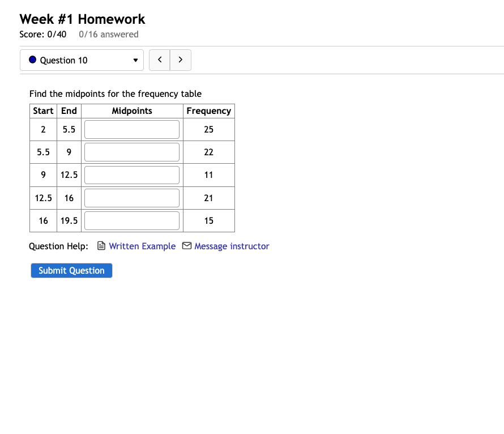
Task: Click the 0/16 answered status text
Action: click(x=108, y=34)
